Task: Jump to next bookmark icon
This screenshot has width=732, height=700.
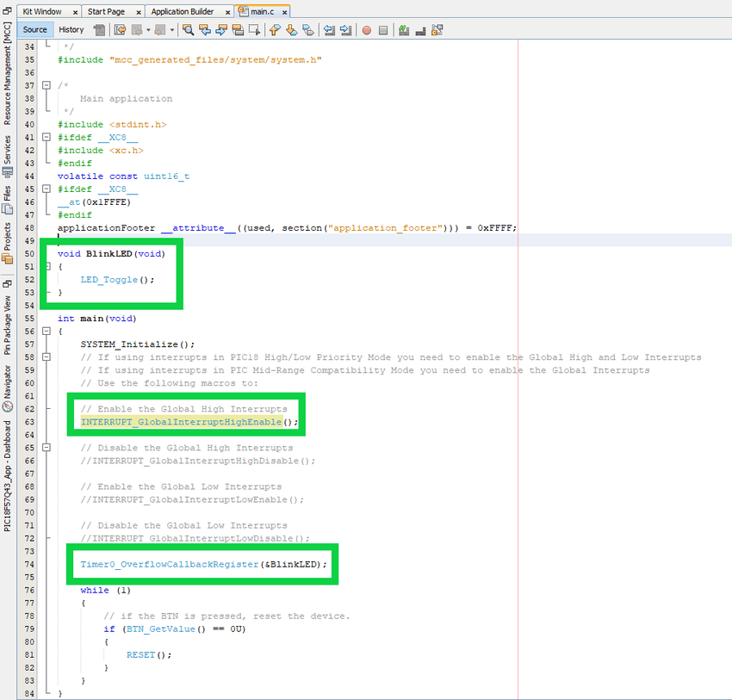Action: (292, 30)
